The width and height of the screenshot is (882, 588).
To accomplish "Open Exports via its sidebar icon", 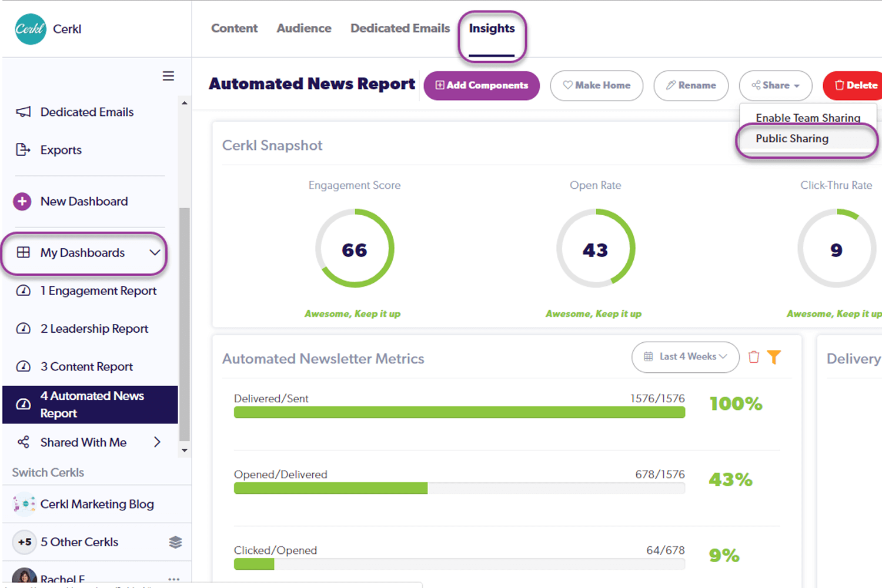I will 24,150.
